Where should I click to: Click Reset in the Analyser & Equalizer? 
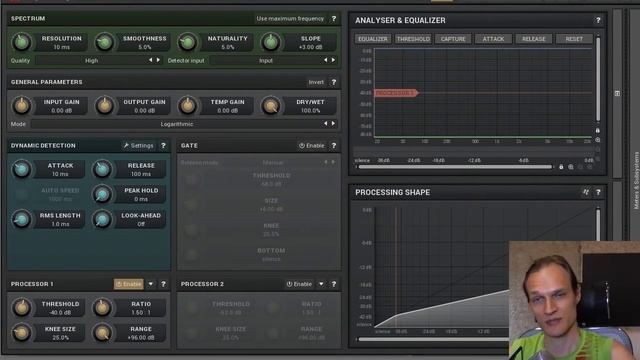574,39
